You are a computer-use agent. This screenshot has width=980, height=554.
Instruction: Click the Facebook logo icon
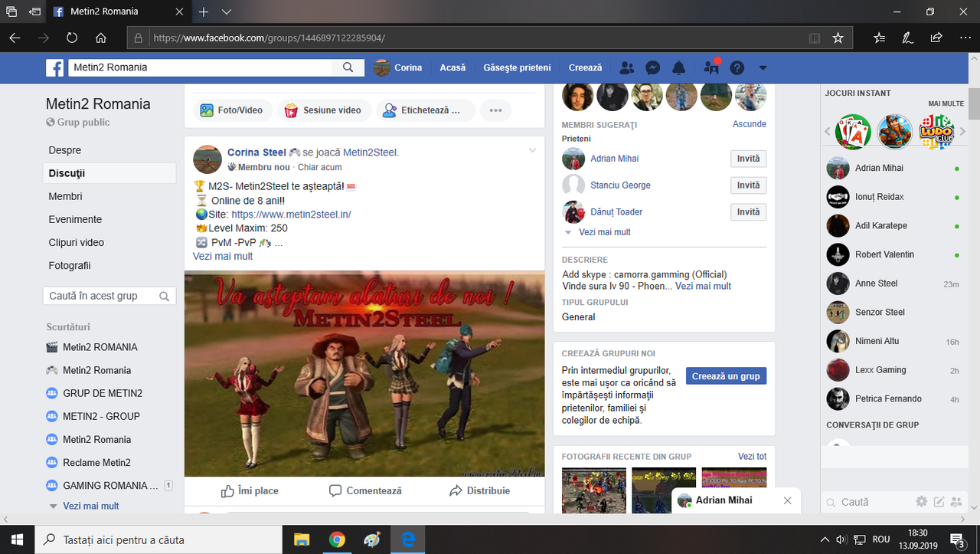coord(54,68)
